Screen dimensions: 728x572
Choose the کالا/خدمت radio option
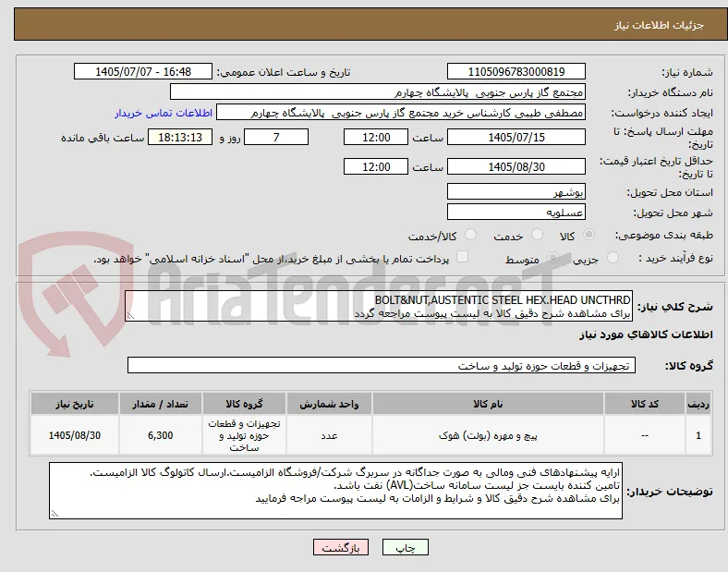tap(471, 235)
